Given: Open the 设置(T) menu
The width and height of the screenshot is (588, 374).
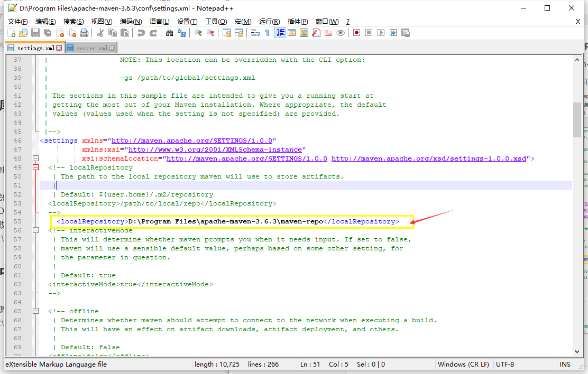Looking at the screenshot, I should (x=187, y=22).
